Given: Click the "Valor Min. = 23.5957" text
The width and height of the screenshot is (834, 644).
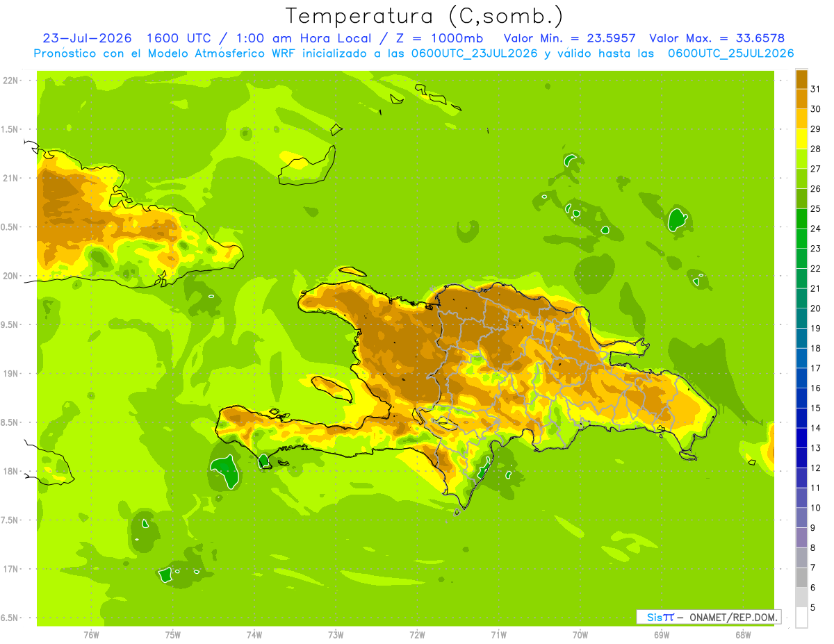Looking at the screenshot, I should pyautogui.click(x=569, y=38).
